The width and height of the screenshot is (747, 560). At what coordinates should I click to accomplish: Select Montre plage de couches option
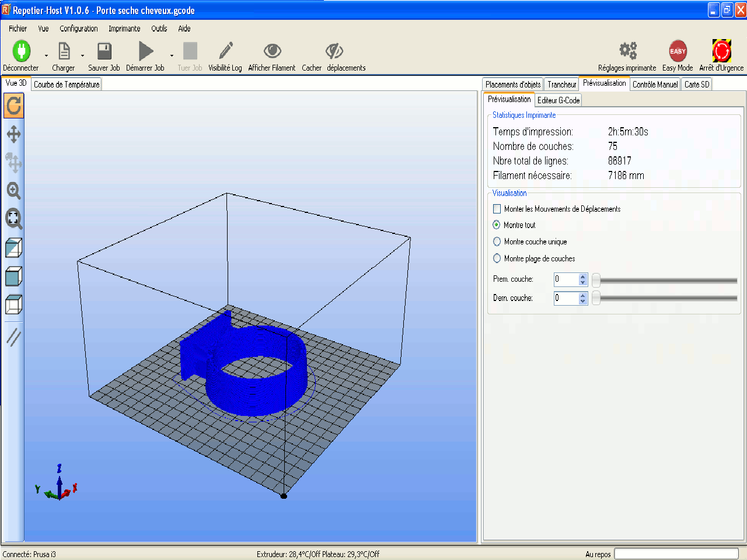[x=497, y=258]
